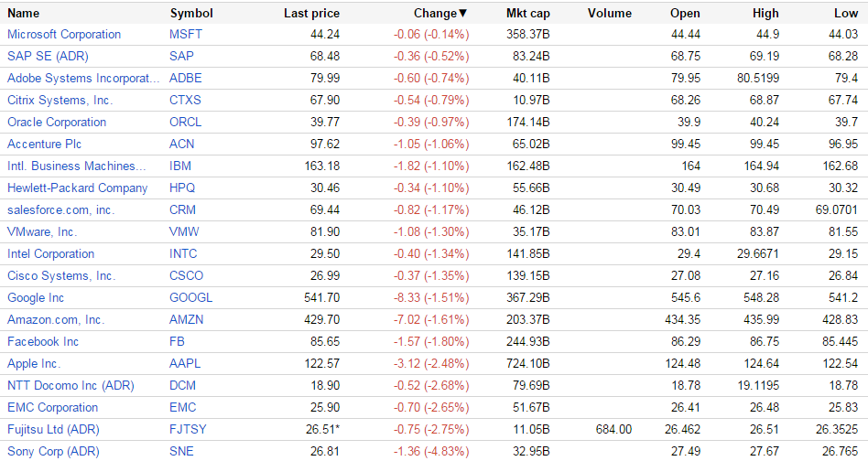Click the IBM ticker symbol
The height and width of the screenshot is (461, 868).
pos(180,166)
